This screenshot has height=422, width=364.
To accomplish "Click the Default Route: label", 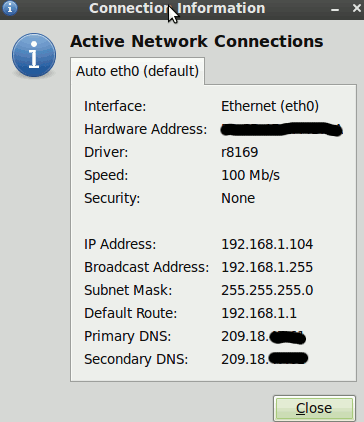I will [x=130, y=313].
